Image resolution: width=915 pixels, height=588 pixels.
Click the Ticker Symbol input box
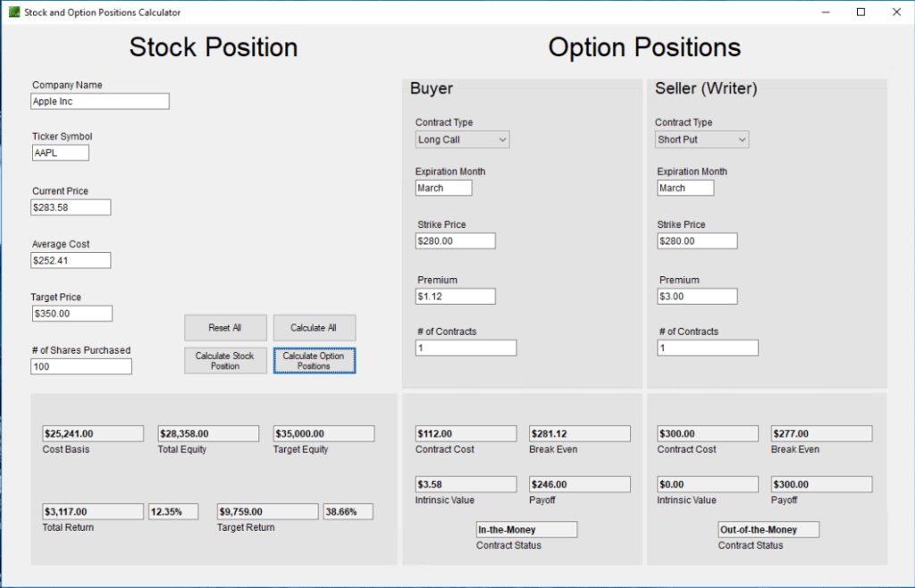60,153
